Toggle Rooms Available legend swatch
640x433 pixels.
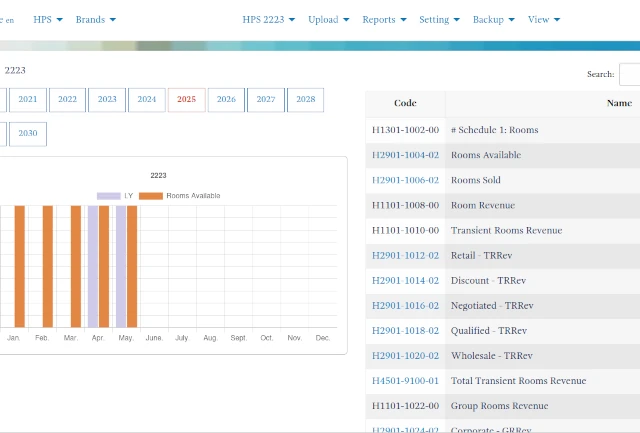[150, 195]
